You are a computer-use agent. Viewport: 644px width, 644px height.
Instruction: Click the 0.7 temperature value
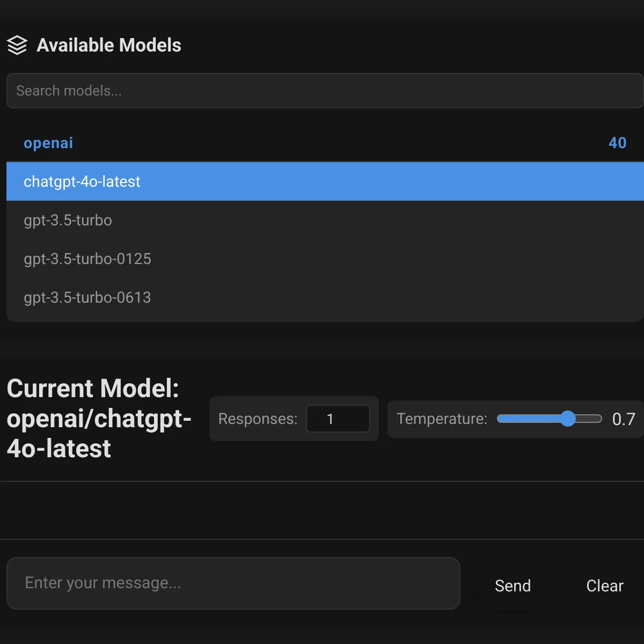[x=624, y=419]
